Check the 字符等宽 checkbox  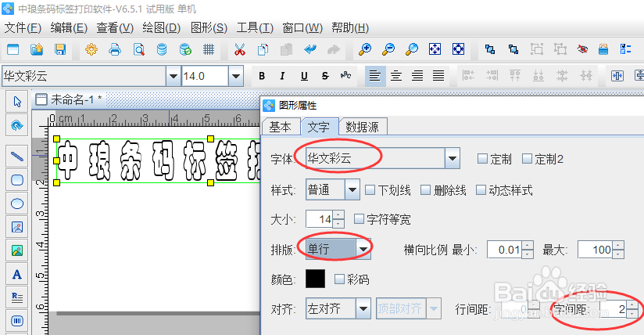click(x=359, y=219)
